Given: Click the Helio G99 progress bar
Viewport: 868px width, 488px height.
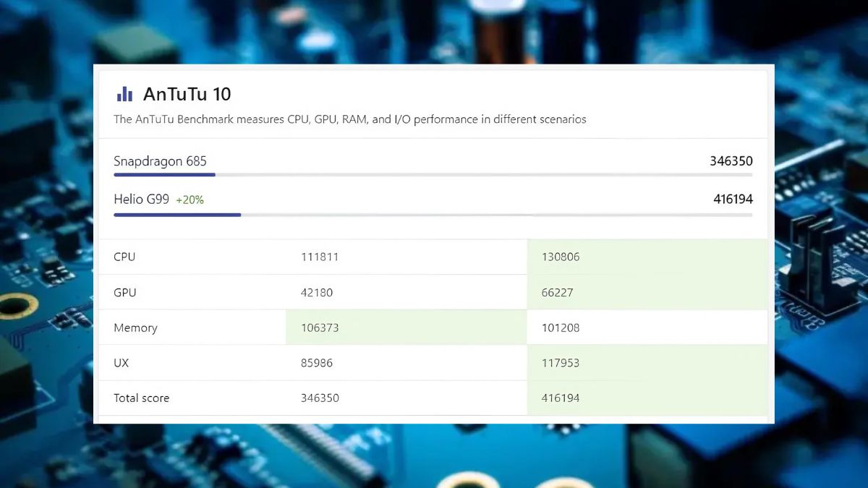Looking at the screenshot, I should click(433, 215).
